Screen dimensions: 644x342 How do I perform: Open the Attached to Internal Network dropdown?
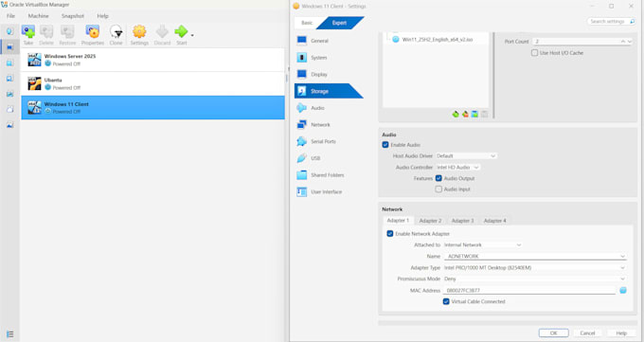coord(483,244)
